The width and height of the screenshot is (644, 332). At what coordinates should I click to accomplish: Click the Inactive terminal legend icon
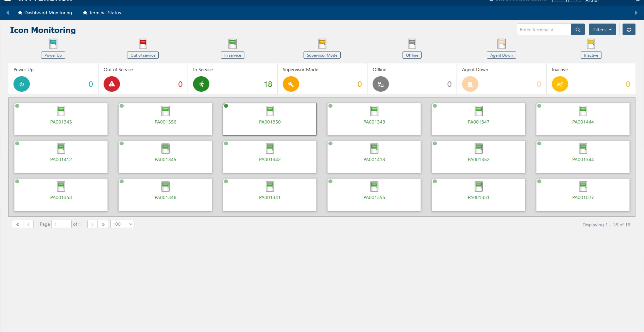point(591,44)
